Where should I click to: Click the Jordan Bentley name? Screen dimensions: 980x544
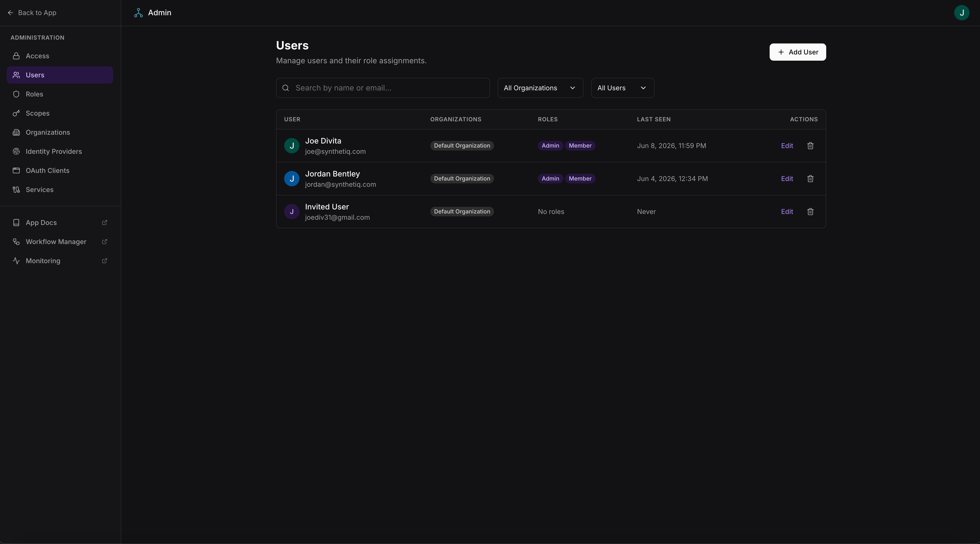pyautogui.click(x=332, y=174)
